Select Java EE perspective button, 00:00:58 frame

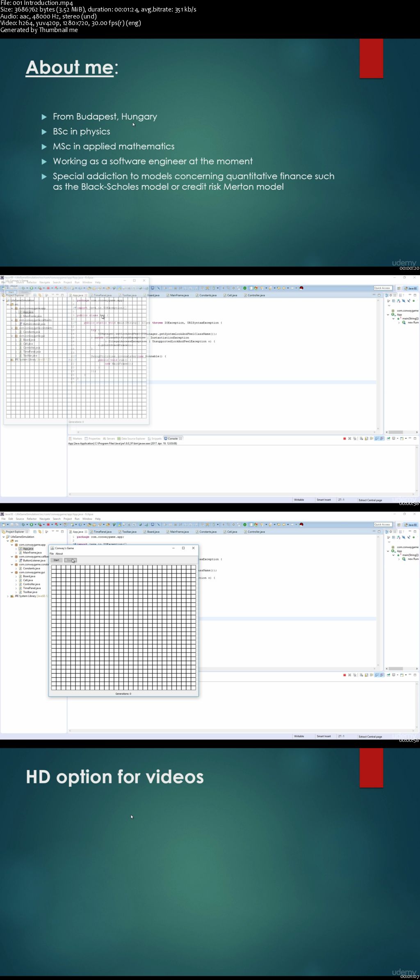(411, 525)
